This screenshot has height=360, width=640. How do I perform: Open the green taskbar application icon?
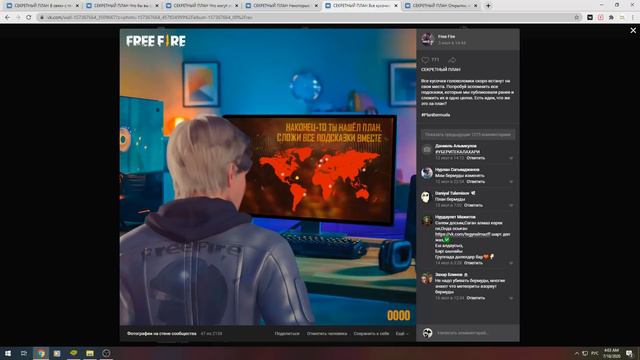pos(73,353)
